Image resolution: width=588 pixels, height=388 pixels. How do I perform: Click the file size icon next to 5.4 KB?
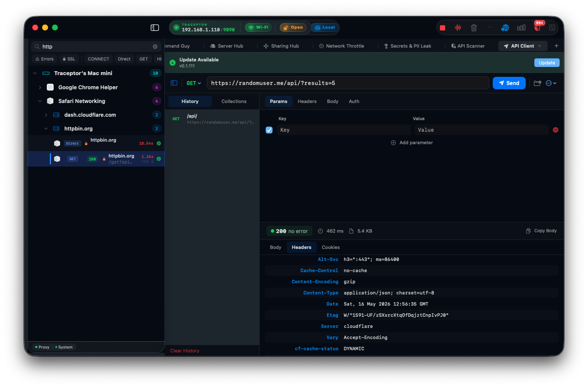[351, 231]
